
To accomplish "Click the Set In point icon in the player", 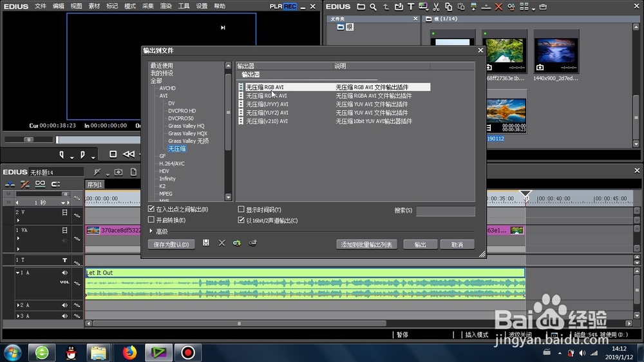I will coord(62,155).
